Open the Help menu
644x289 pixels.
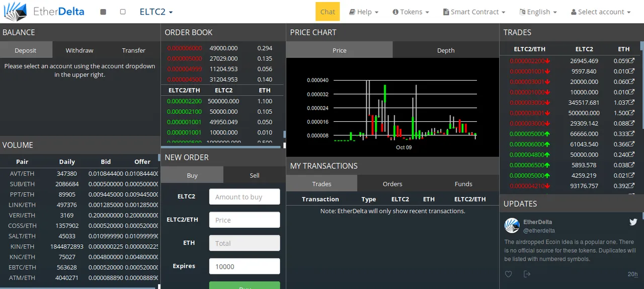coord(364,12)
